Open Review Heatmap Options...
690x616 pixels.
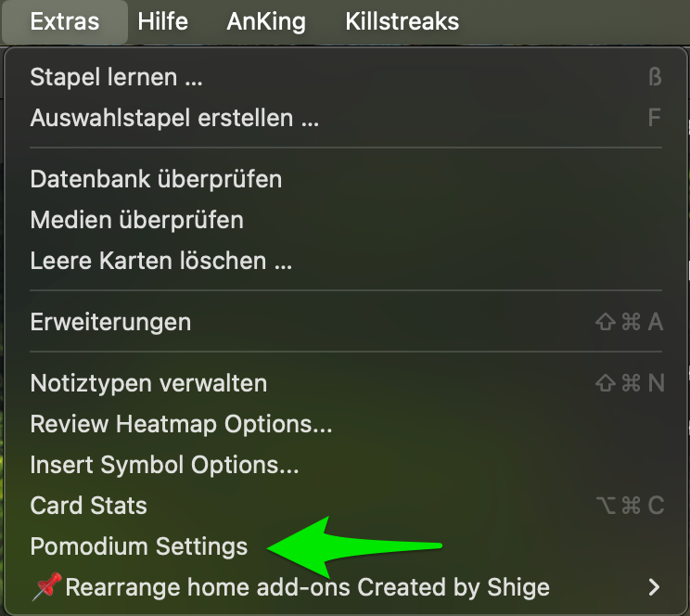coord(181,424)
